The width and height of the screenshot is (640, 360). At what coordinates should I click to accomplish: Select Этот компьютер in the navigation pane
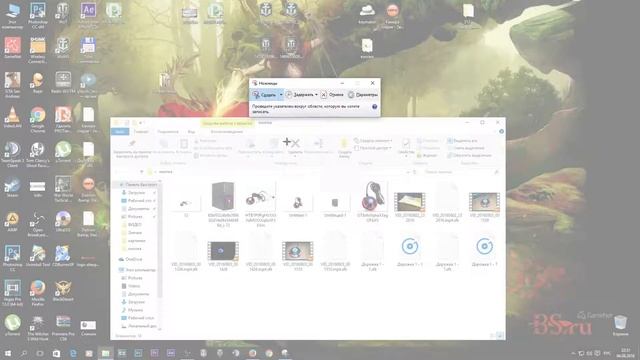[x=137, y=270]
